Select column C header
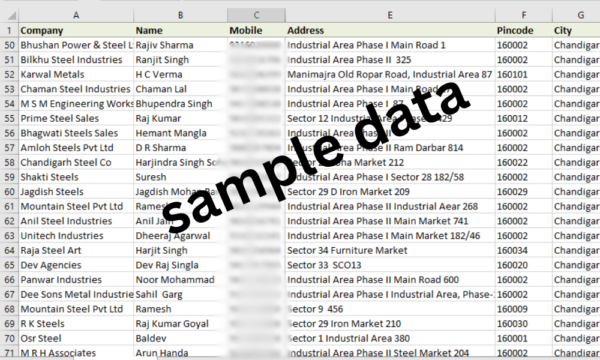Image resolution: width=600 pixels, height=360 pixels. pyautogui.click(x=256, y=15)
